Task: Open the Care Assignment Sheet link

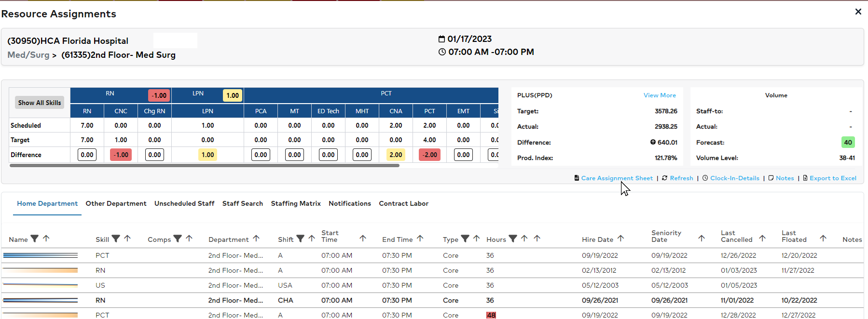Action: pos(617,178)
